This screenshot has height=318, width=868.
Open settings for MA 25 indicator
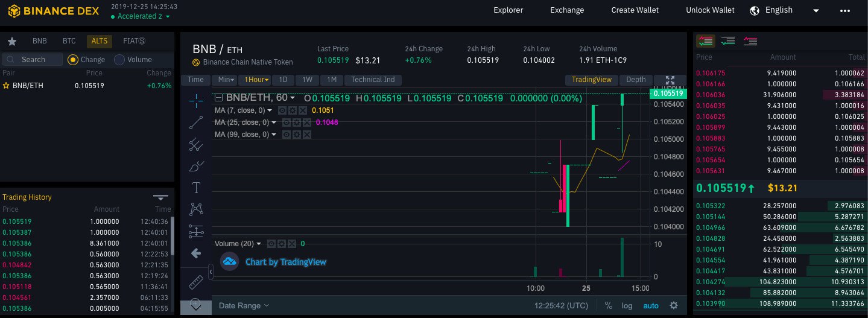pos(297,122)
